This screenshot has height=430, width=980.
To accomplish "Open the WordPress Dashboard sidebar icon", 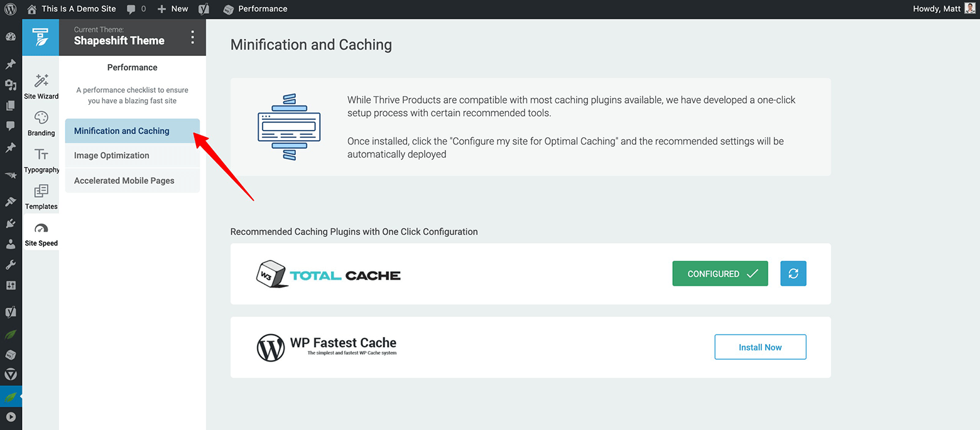I will tap(11, 36).
